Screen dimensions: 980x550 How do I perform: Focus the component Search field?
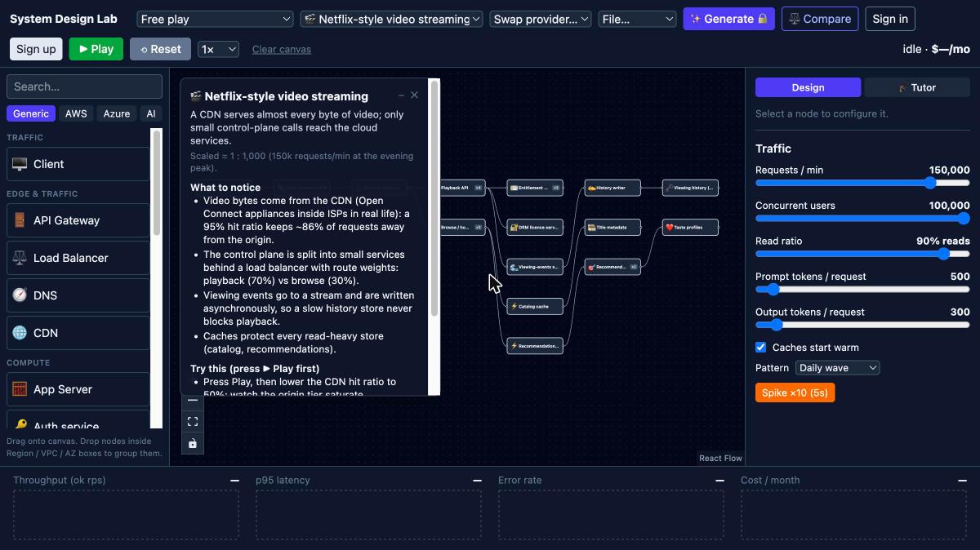pyautogui.click(x=84, y=86)
